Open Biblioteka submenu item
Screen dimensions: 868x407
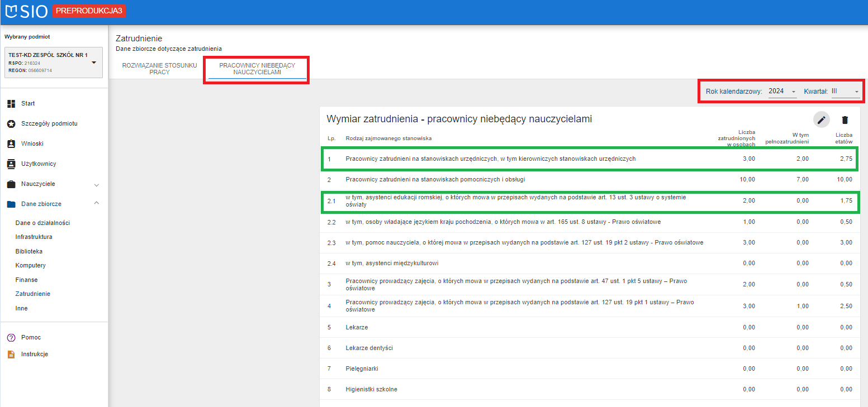(29, 252)
